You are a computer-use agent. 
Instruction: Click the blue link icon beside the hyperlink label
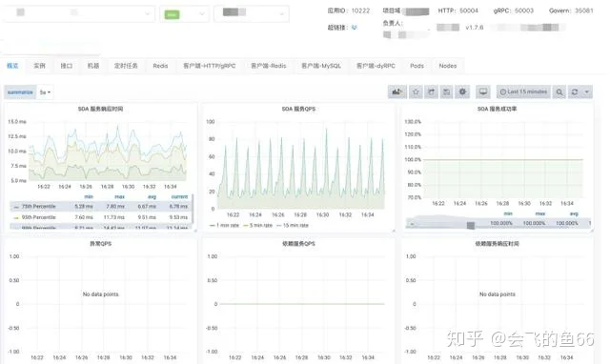(x=354, y=28)
